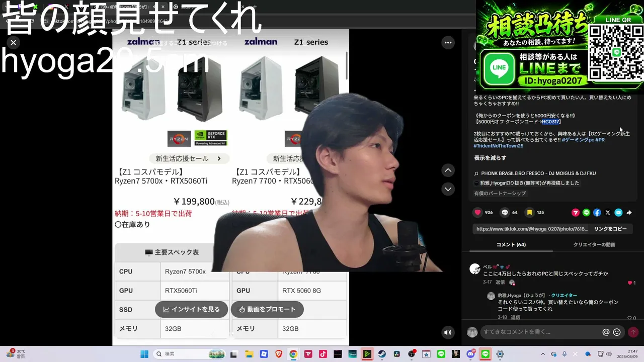Click the white Z1 case image for Ryzen7 5700x
Image resolution: width=644 pixels, height=362 pixels.
(143, 87)
